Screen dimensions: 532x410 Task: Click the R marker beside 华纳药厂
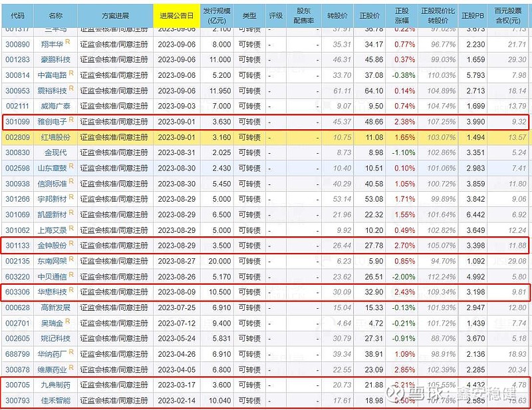point(71,351)
